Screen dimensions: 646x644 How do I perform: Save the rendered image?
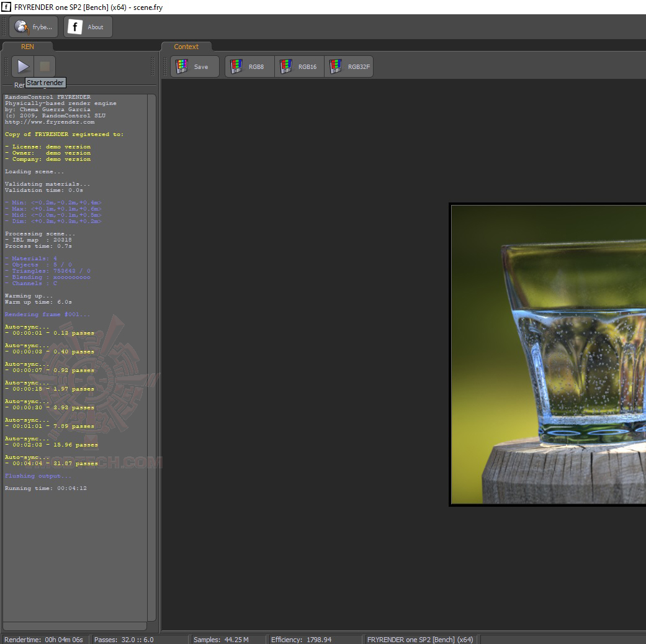pyautogui.click(x=195, y=67)
